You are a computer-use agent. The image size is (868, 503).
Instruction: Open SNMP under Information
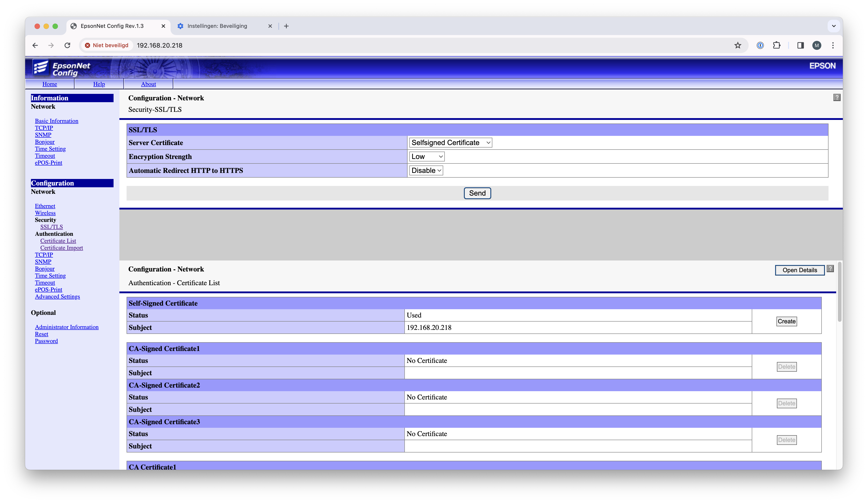[x=43, y=135]
